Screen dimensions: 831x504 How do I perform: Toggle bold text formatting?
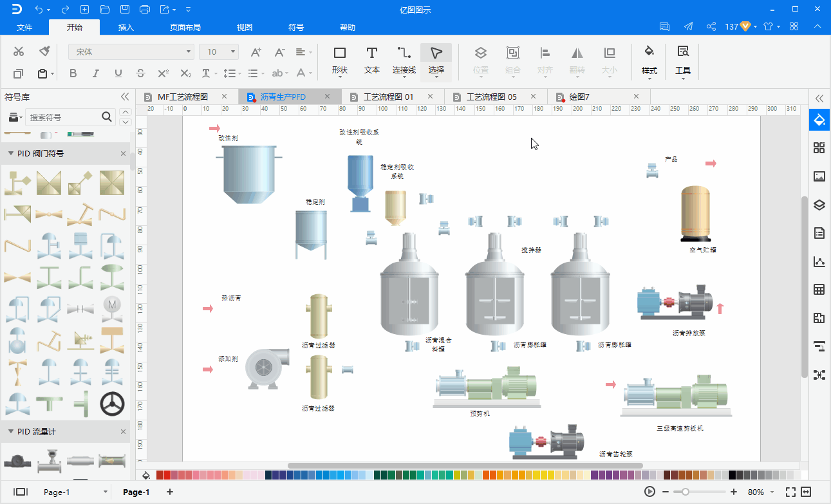click(73, 73)
